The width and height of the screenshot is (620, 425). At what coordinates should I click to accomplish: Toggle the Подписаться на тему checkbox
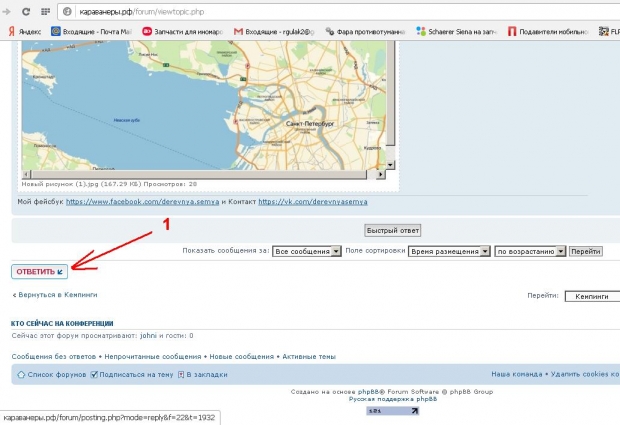pos(95,375)
